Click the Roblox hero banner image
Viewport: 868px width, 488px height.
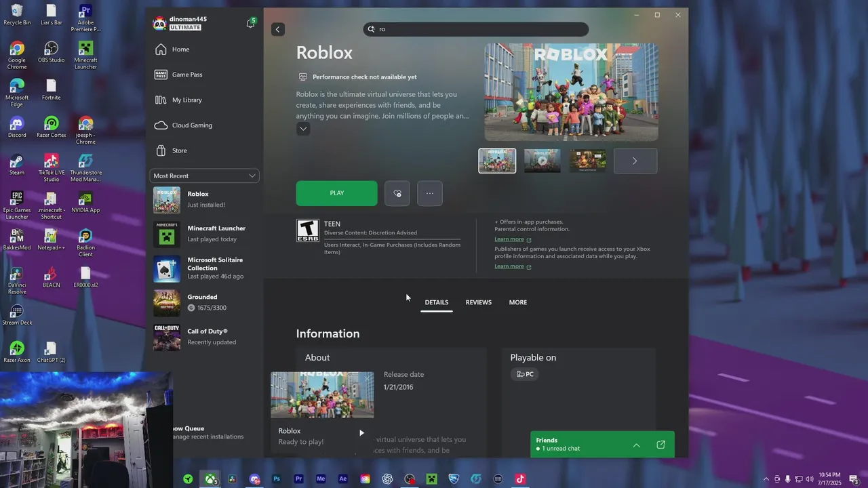click(x=571, y=92)
